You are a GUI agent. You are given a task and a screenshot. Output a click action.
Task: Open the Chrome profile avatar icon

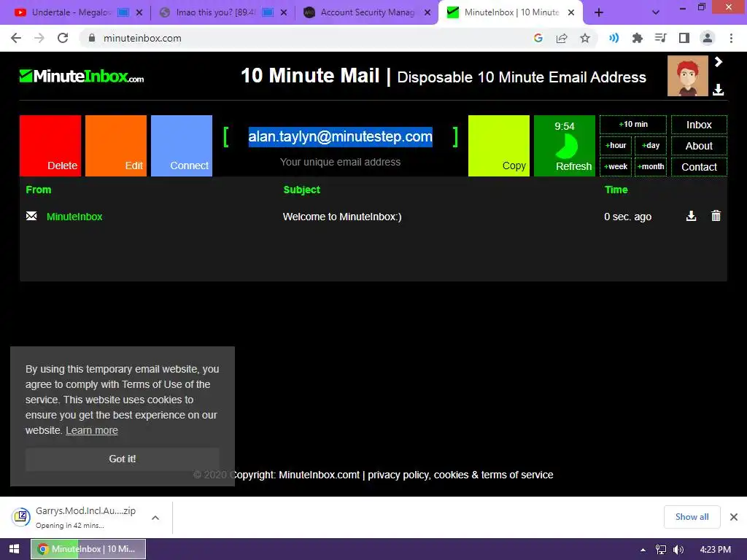708,38
